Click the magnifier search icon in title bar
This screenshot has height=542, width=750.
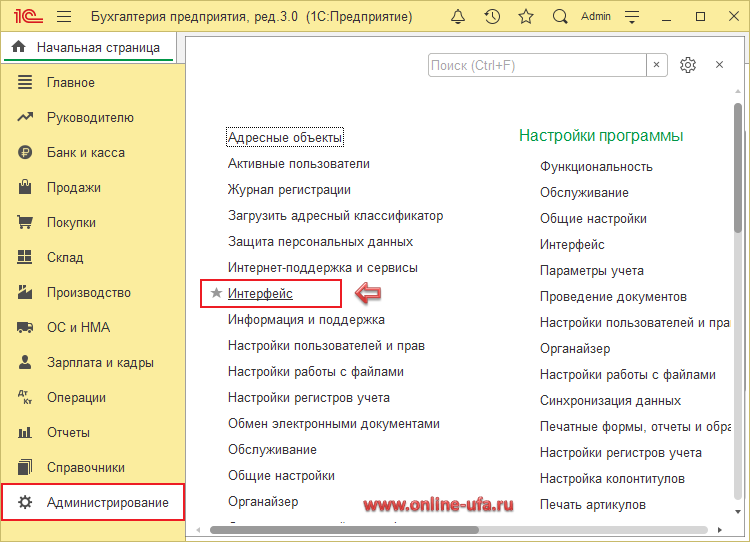click(x=560, y=17)
